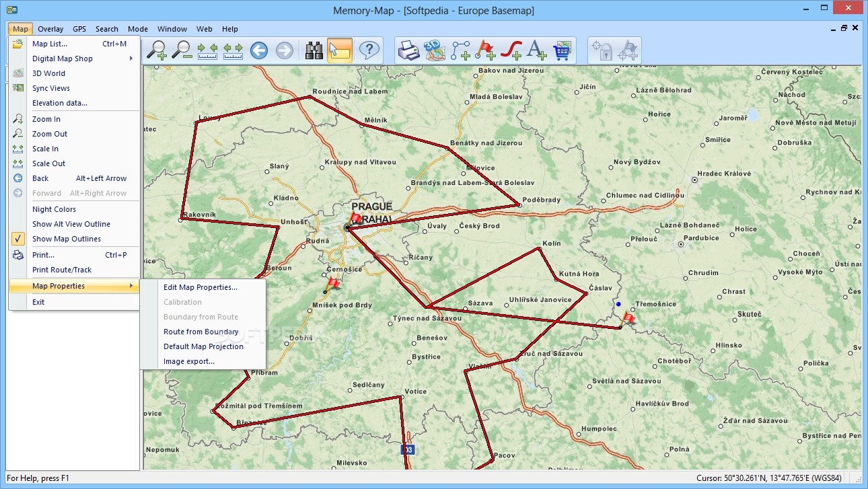Open help with the question mark icon
This screenshot has width=868, height=489.
[369, 50]
